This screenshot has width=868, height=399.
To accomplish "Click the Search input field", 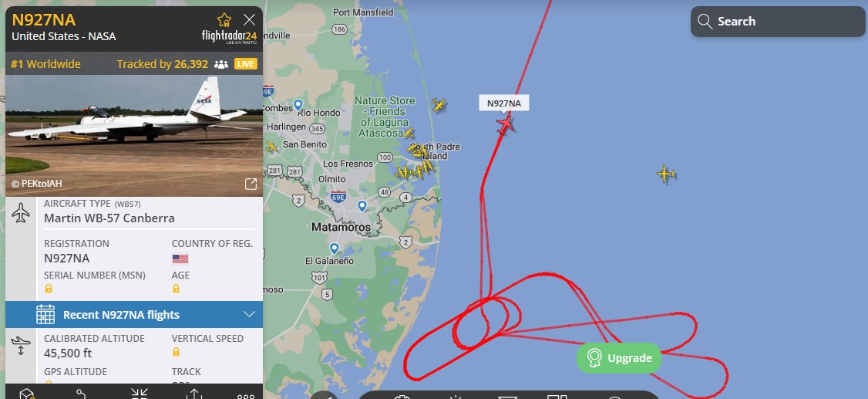I will click(778, 22).
